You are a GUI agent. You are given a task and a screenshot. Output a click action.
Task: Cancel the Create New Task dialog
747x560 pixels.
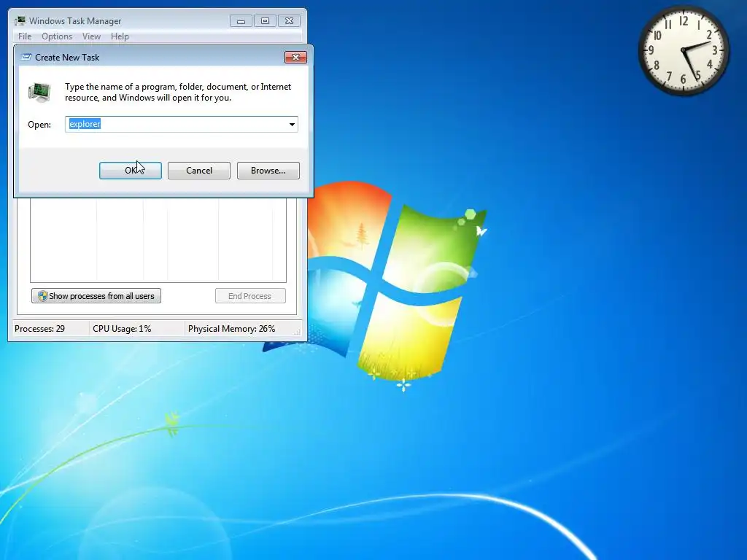pos(198,171)
